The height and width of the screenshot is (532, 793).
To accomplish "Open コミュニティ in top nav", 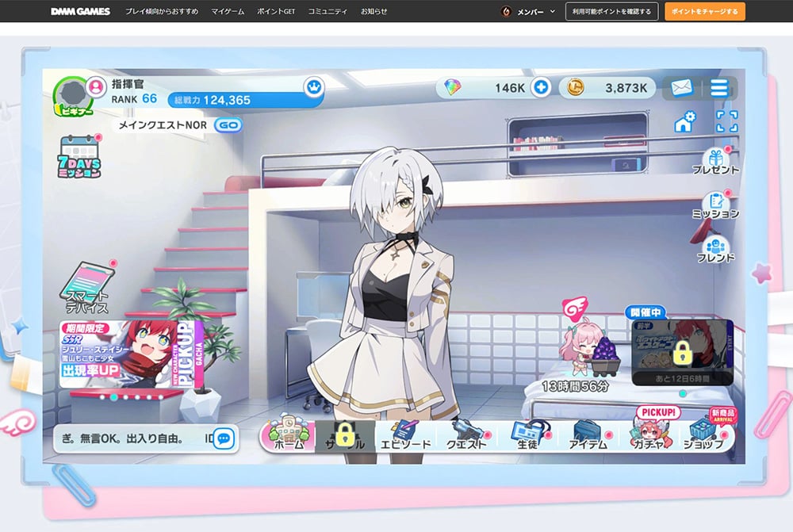I will click(328, 11).
